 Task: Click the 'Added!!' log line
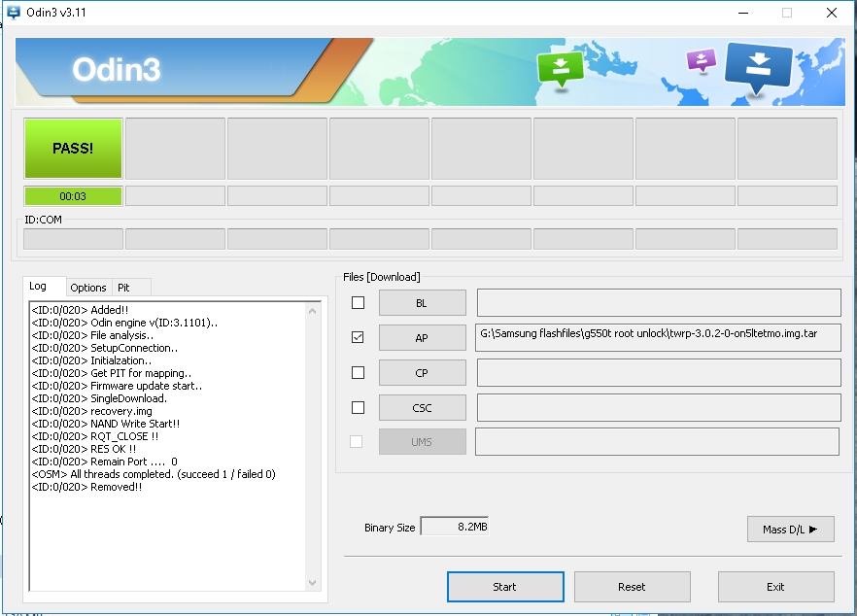80,310
